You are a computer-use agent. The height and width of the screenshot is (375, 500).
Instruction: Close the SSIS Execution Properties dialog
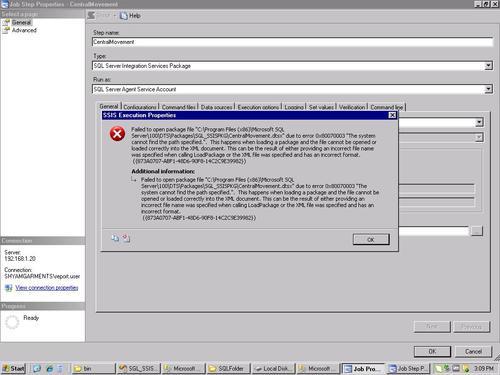(392, 115)
